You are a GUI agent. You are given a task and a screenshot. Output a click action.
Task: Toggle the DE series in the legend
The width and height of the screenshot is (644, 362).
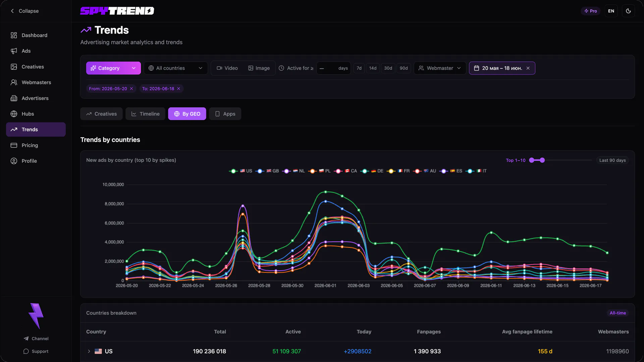[372, 171]
